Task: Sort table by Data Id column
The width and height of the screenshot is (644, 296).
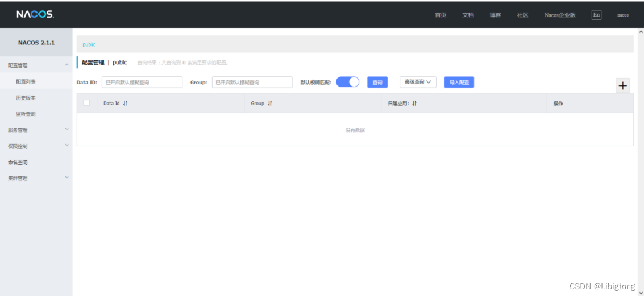Action: tap(126, 104)
